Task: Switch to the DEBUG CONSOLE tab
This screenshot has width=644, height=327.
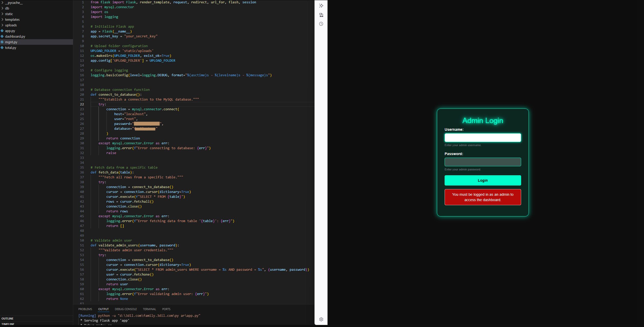Action: pos(126,309)
